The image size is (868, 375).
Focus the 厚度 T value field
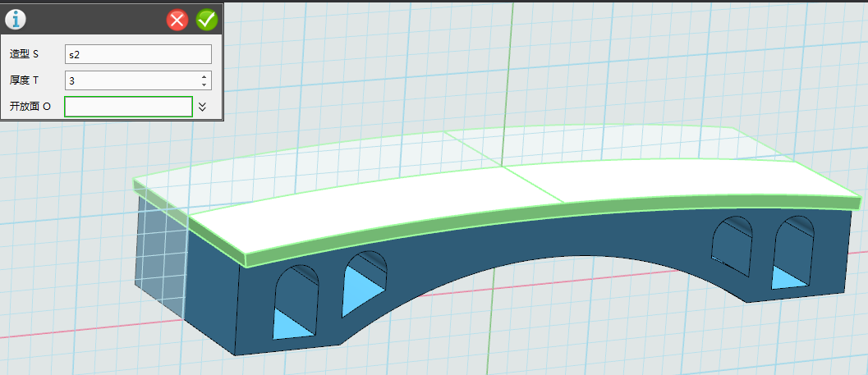tap(130, 80)
